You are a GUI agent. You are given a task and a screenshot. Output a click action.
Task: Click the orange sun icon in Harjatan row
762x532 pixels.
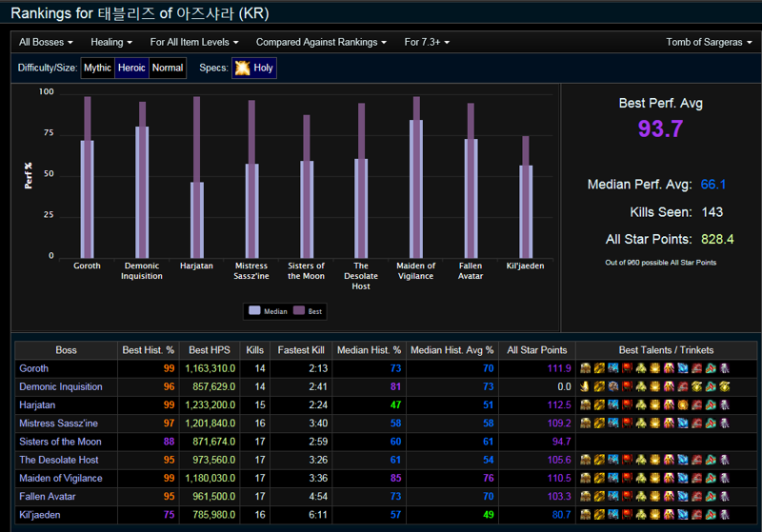[x=683, y=404]
